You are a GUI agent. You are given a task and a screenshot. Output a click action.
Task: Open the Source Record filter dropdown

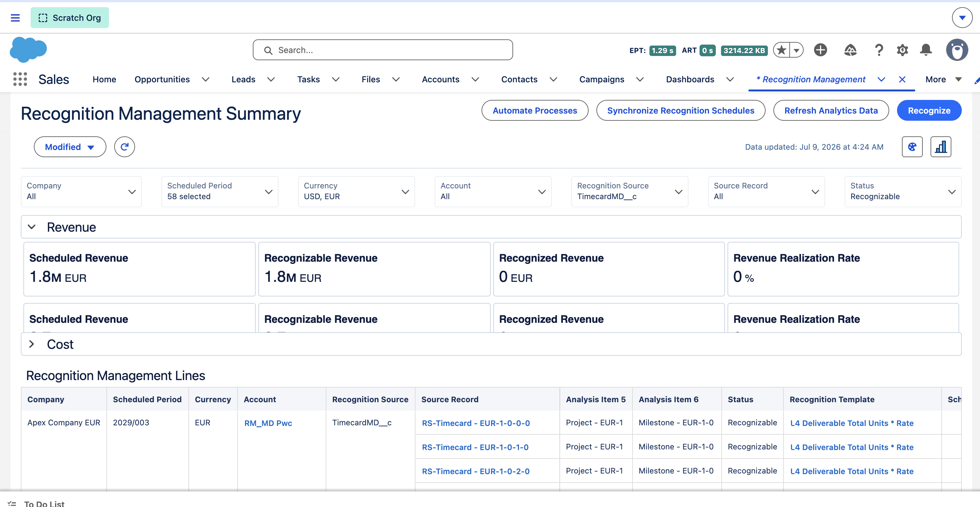(766, 191)
